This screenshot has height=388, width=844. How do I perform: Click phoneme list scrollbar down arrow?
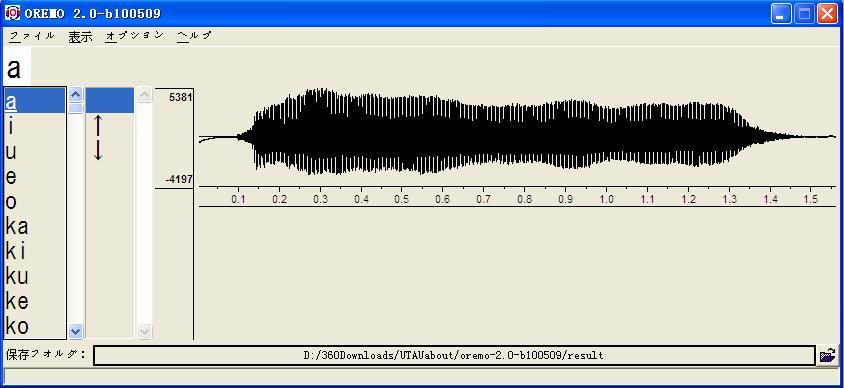pyautogui.click(x=76, y=331)
